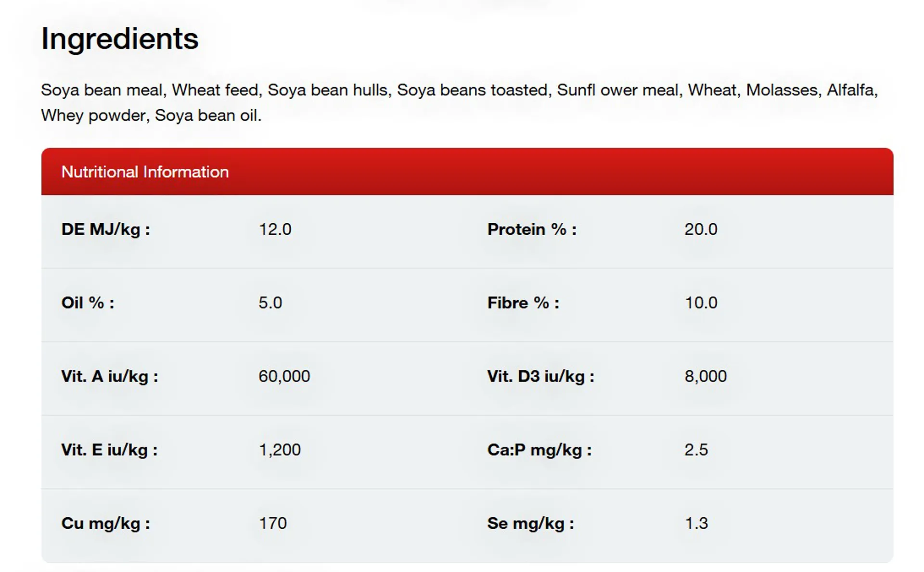The height and width of the screenshot is (572, 924).
Task: Click the 5.0 oil value
Action: tap(270, 303)
